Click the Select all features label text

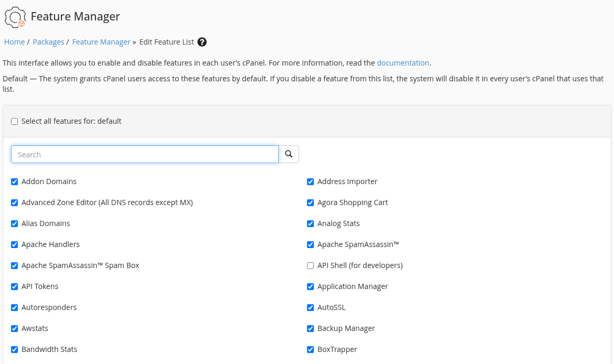(x=71, y=121)
